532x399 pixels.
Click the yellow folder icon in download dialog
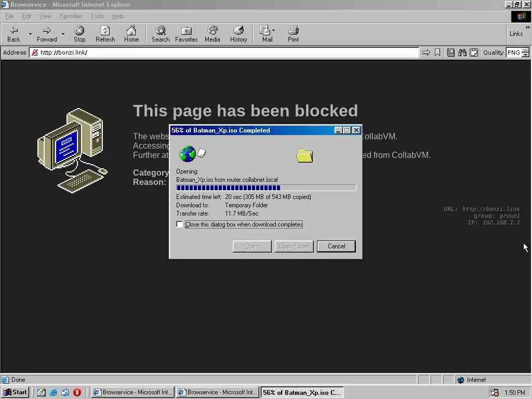click(304, 156)
